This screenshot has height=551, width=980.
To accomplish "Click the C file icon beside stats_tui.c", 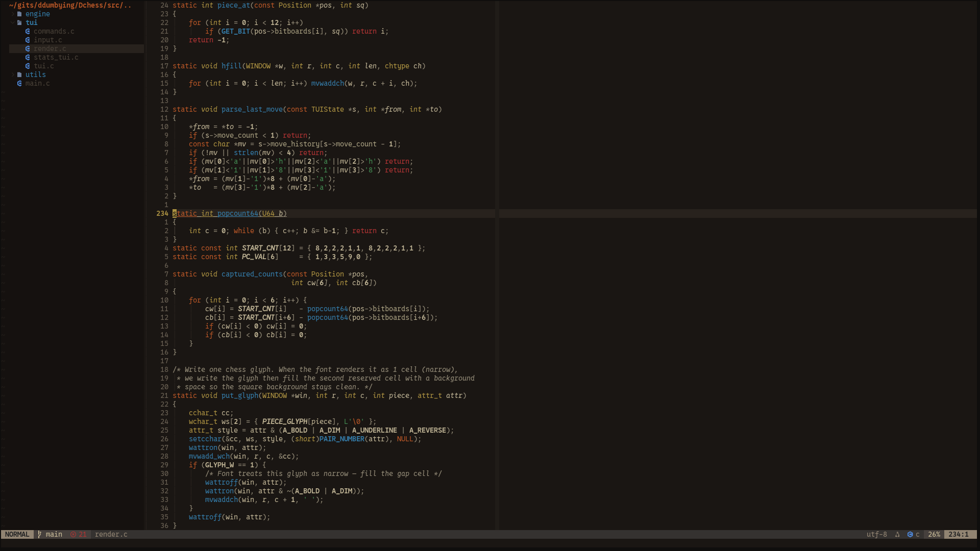I will (x=28, y=58).
